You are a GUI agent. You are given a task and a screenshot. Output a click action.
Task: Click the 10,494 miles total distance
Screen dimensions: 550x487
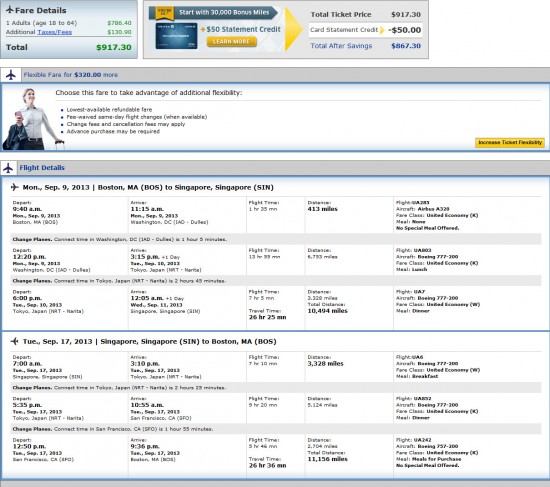(x=328, y=311)
